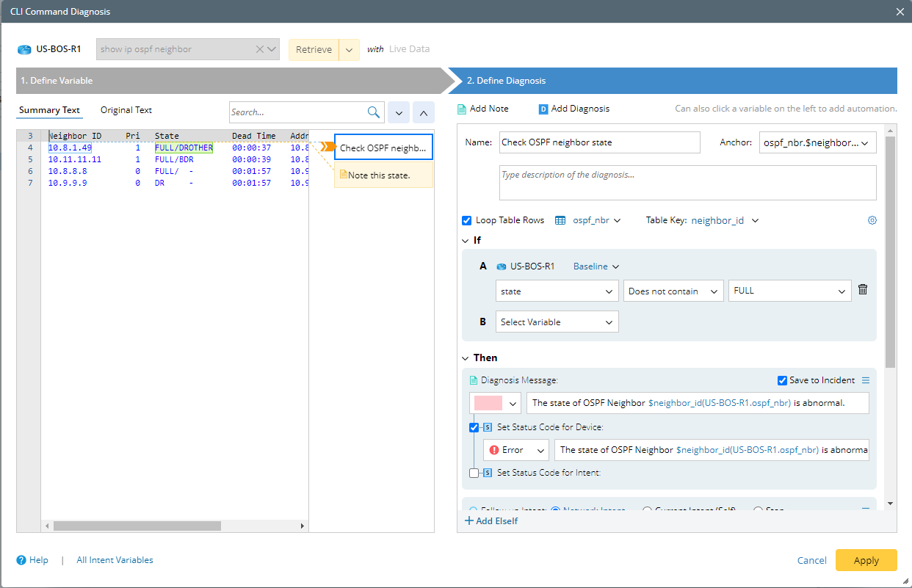Open the Does not contain operator dropdown
The height and width of the screenshot is (588, 912).
[672, 291]
